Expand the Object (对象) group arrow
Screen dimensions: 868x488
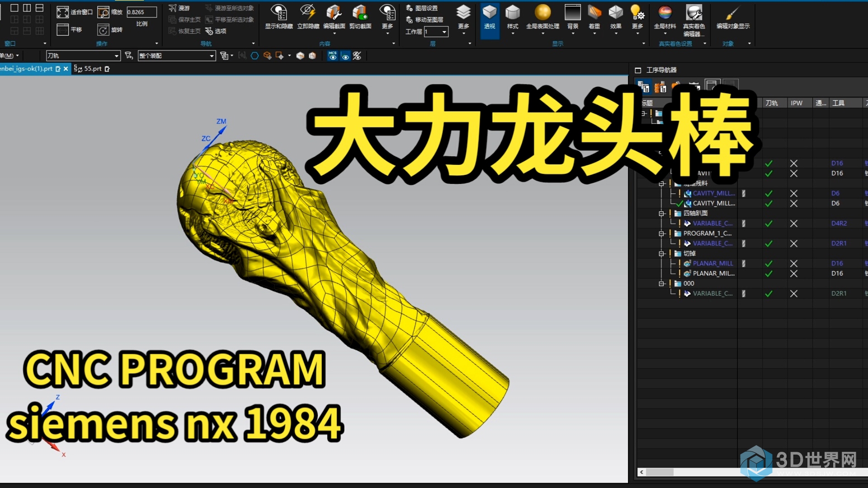tap(749, 43)
